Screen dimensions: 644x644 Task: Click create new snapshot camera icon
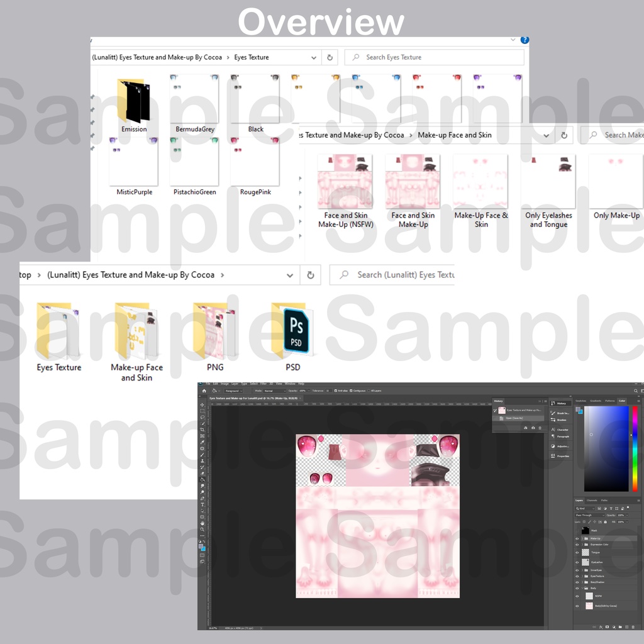click(x=533, y=428)
